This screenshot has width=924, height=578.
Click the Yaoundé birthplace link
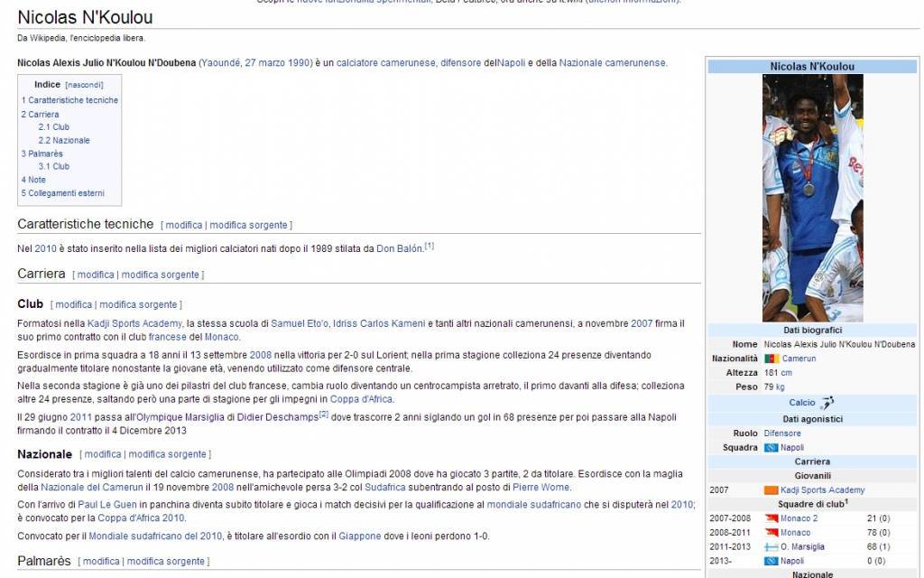pyautogui.click(x=220, y=63)
